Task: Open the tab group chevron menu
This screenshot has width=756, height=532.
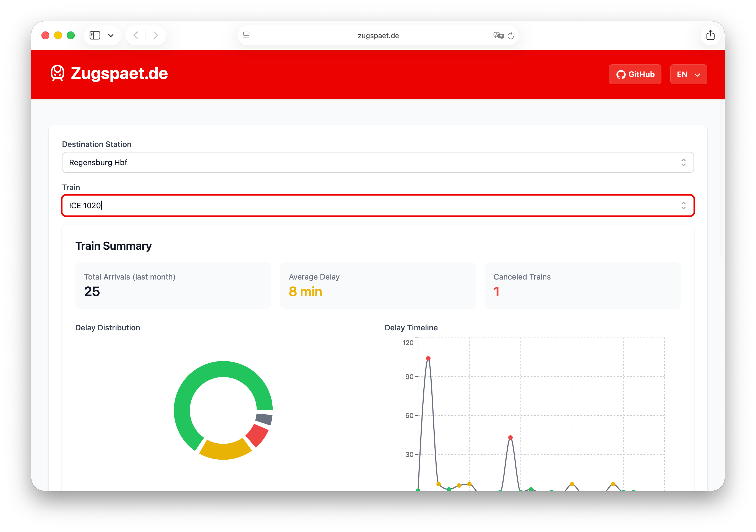Action: [111, 36]
